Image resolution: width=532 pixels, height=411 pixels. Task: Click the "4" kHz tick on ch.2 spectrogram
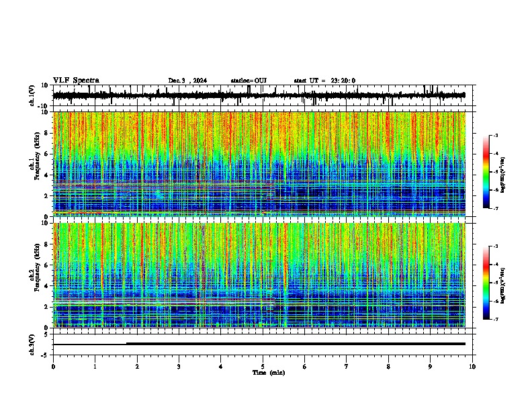coord(46,286)
